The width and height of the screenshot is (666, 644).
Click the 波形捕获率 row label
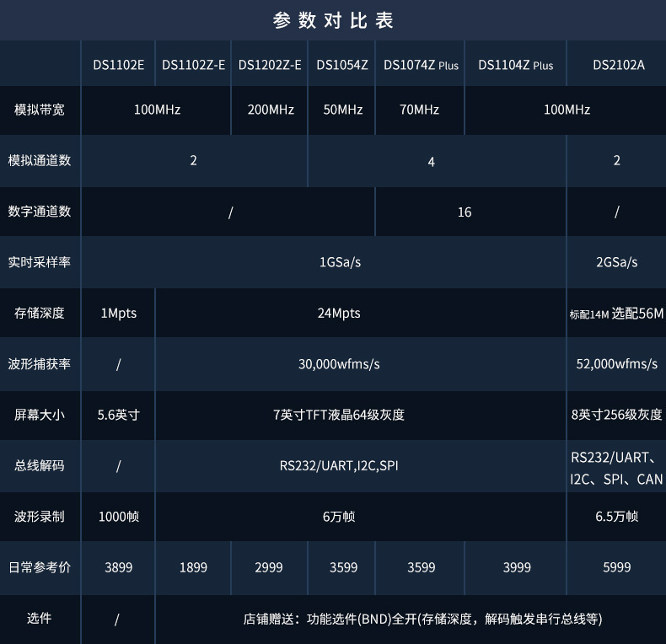coord(40,364)
